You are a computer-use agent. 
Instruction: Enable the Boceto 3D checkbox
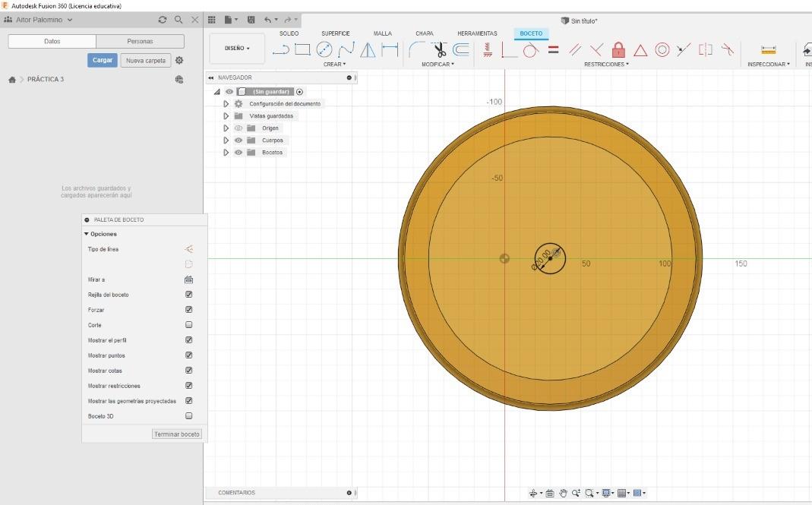[189, 416]
